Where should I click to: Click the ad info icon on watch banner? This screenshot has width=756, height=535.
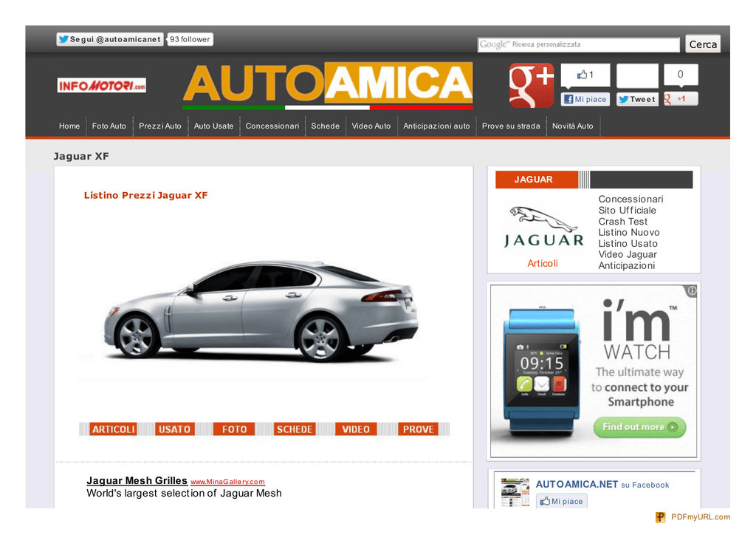coord(692,290)
